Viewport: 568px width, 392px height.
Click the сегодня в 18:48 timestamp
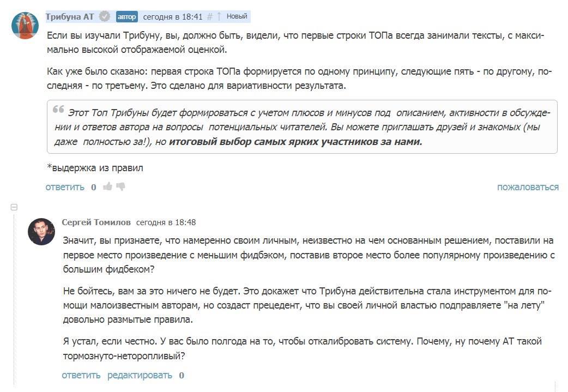[166, 222]
